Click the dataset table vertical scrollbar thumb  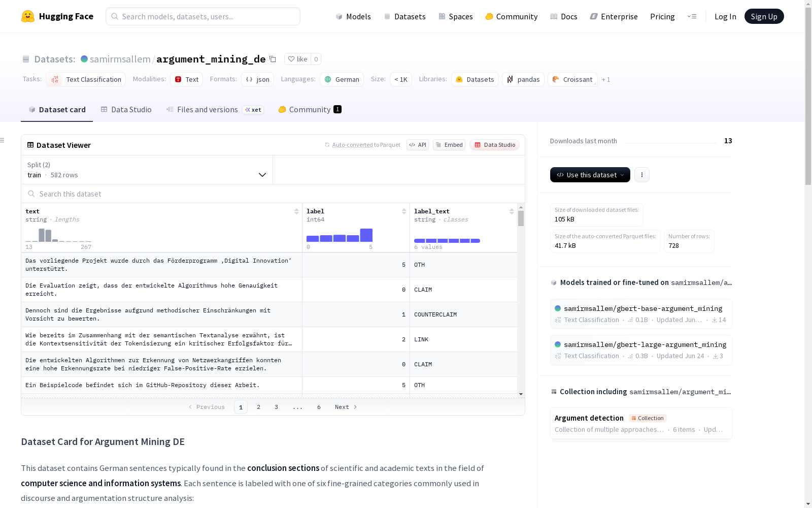(x=521, y=218)
